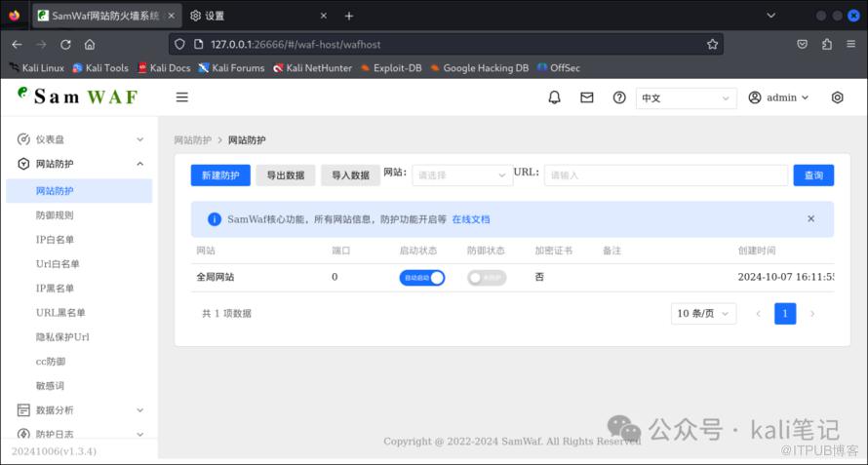Image resolution: width=868 pixels, height=465 pixels.
Task: Open the mail messages icon
Action: (x=586, y=97)
